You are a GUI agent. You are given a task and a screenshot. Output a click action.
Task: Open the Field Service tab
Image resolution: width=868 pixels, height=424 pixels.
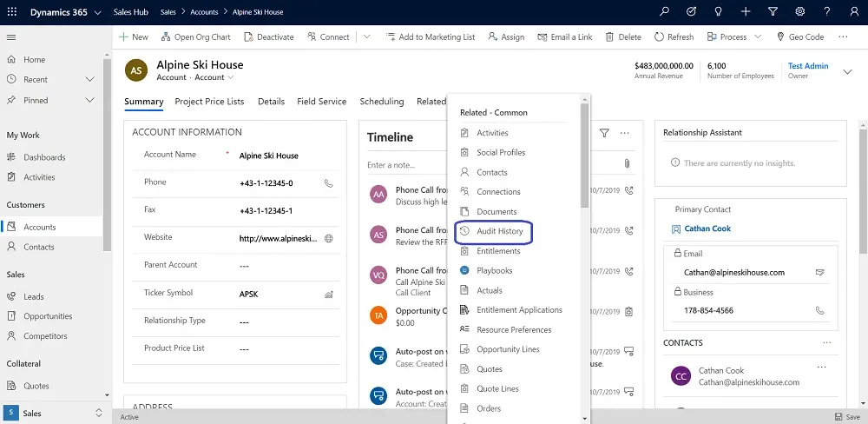(322, 102)
